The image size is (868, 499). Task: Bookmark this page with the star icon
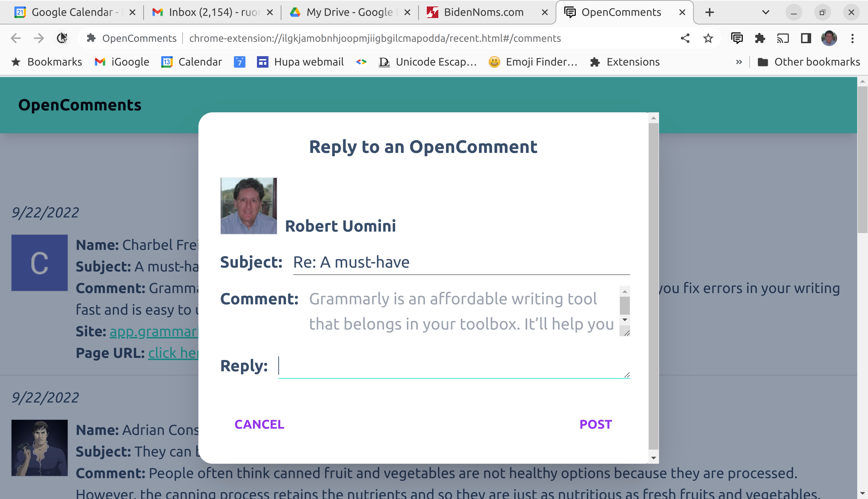click(x=708, y=38)
